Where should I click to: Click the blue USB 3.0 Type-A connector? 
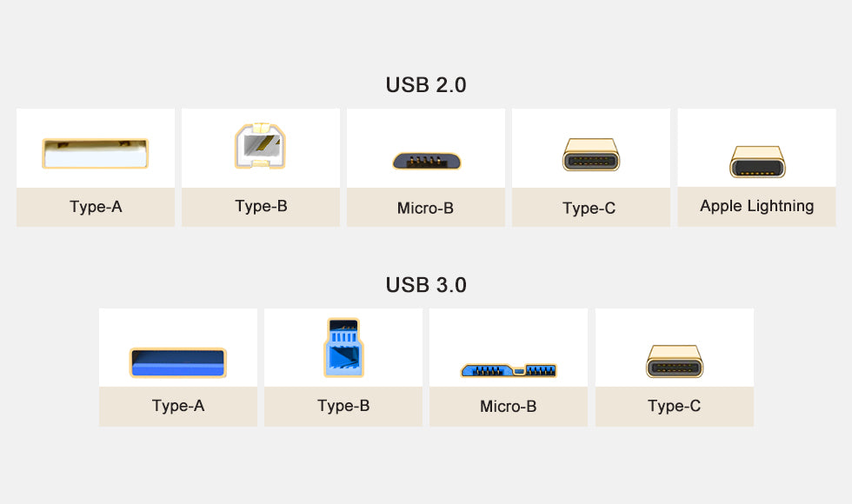pos(177,362)
